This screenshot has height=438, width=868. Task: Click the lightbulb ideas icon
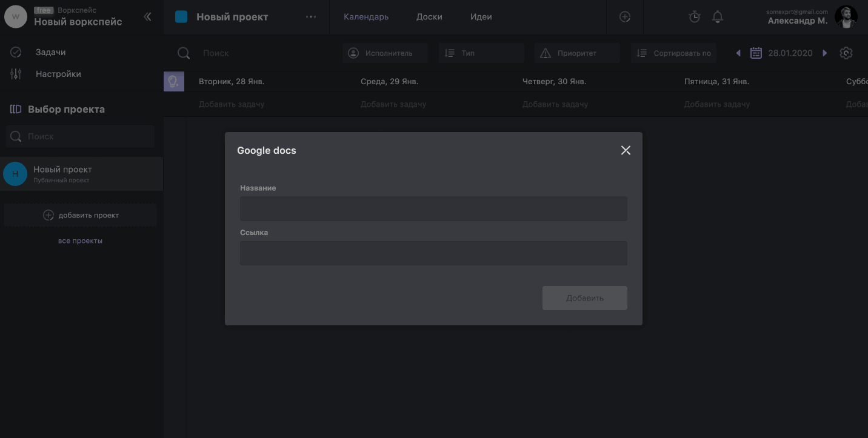click(x=173, y=81)
